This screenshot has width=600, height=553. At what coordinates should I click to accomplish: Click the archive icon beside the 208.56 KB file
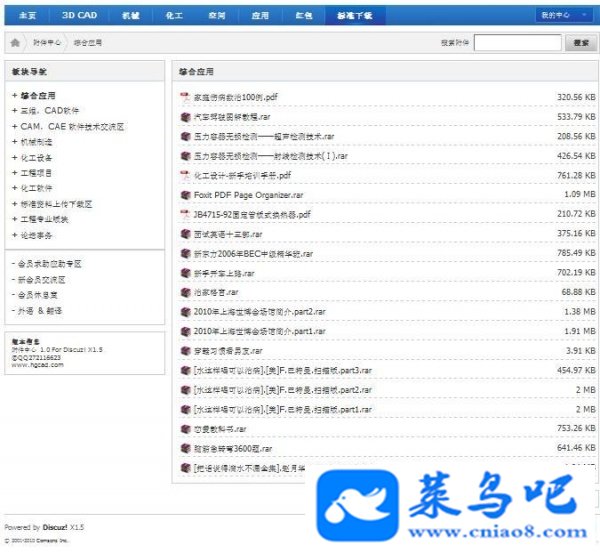click(x=185, y=136)
